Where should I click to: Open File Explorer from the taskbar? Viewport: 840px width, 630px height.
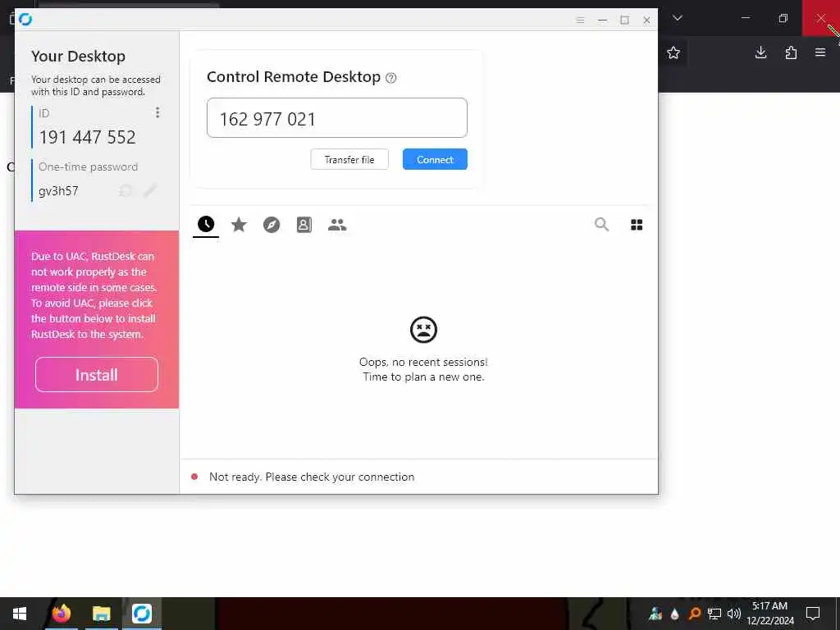click(101, 614)
